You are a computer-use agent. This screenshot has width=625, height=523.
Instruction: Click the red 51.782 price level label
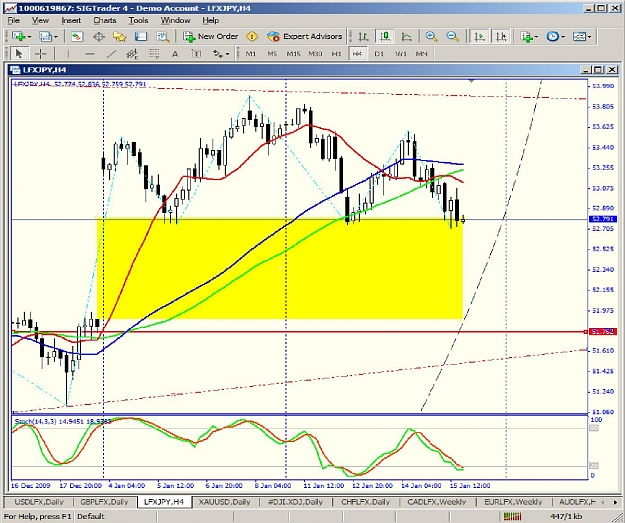[x=603, y=332]
